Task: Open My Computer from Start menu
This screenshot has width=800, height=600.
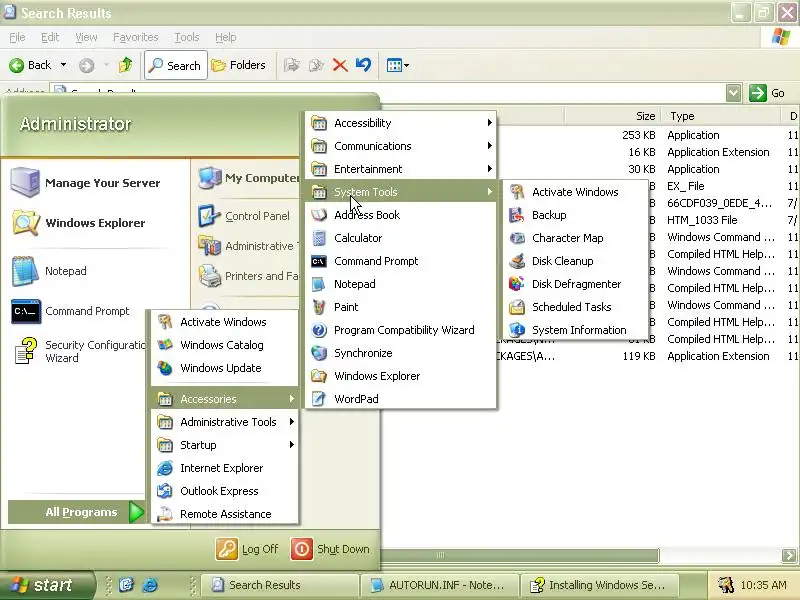Action: point(248,178)
